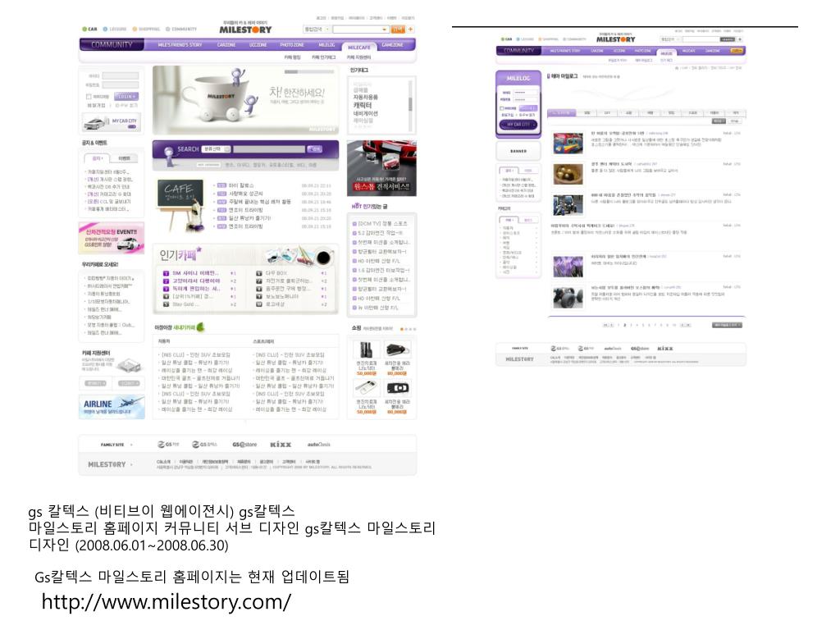Click the GS store logo in left mockup footer
Image resolution: width=840 pixels, height=630 pixels.
click(x=244, y=444)
